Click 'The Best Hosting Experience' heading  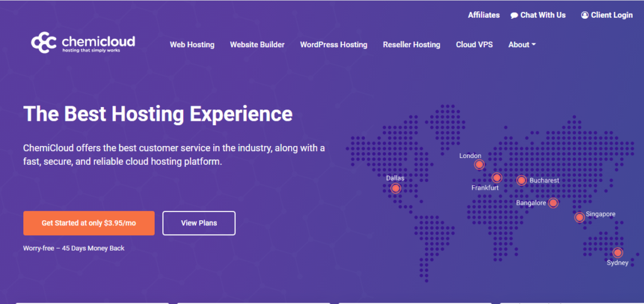[158, 114]
